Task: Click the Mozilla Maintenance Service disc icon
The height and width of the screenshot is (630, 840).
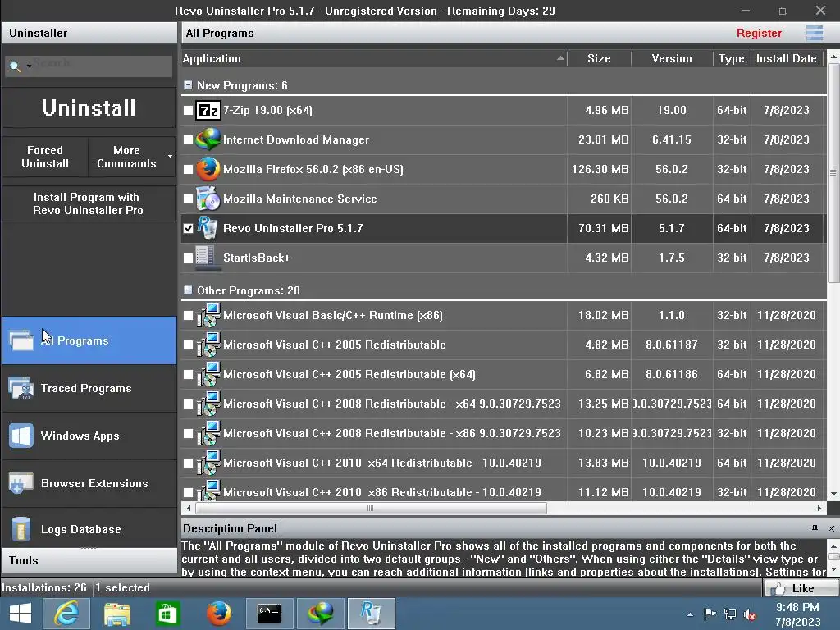Action: tap(208, 199)
